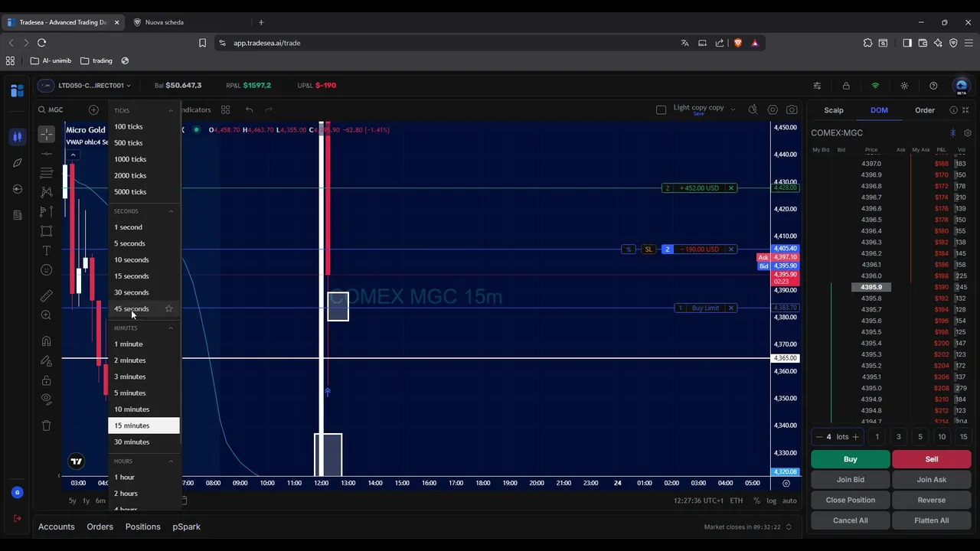The height and width of the screenshot is (551, 980).
Task: Toggle stay in drawing mode
Action: pyautogui.click(x=47, y=360)
